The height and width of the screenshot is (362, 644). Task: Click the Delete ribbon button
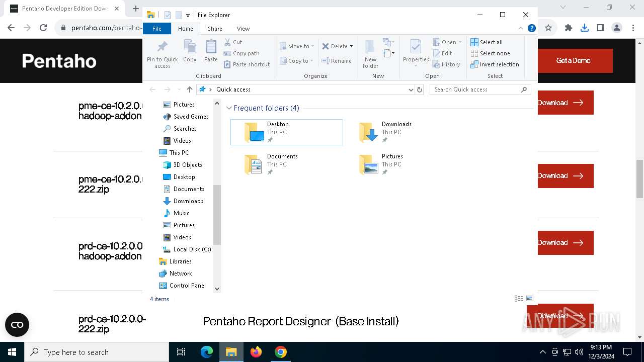pyautogui.click(x=335, y=46)
